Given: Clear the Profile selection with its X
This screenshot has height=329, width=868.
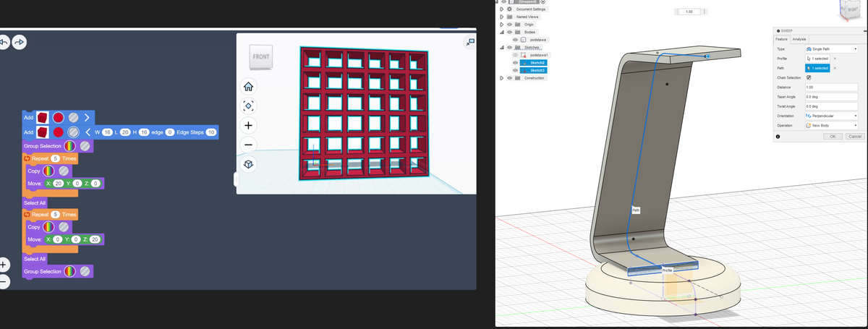Looking at the screenshot, I should [835, 58].
